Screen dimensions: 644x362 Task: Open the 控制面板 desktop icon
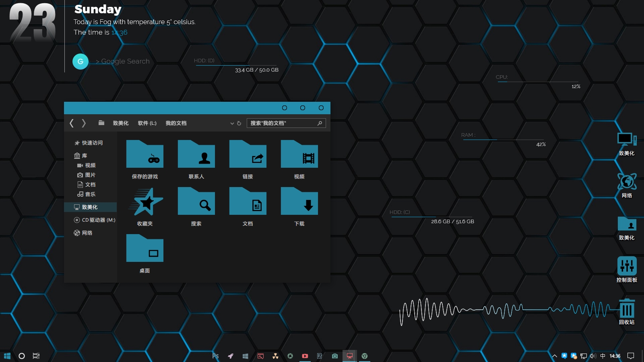coord(627,269)
